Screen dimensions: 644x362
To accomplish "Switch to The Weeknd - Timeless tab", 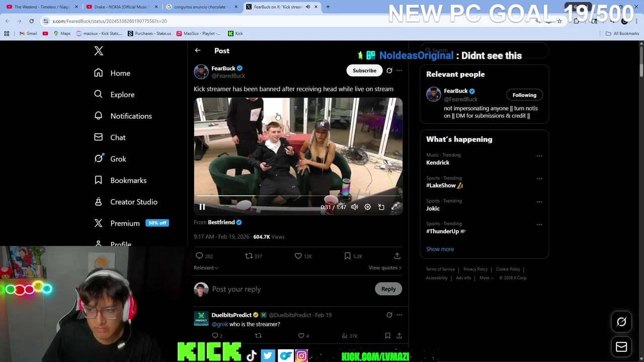I will tap(42, 7).
